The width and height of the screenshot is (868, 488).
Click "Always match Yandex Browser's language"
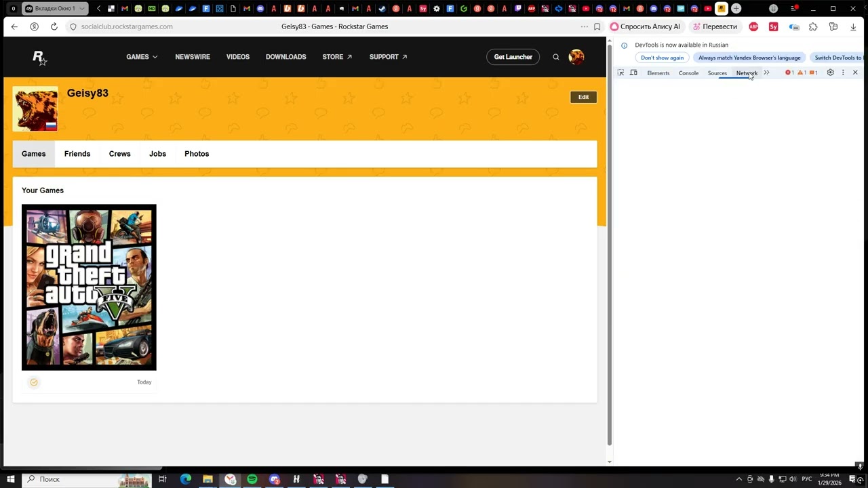pyautogui.click(x=749, y=58)
